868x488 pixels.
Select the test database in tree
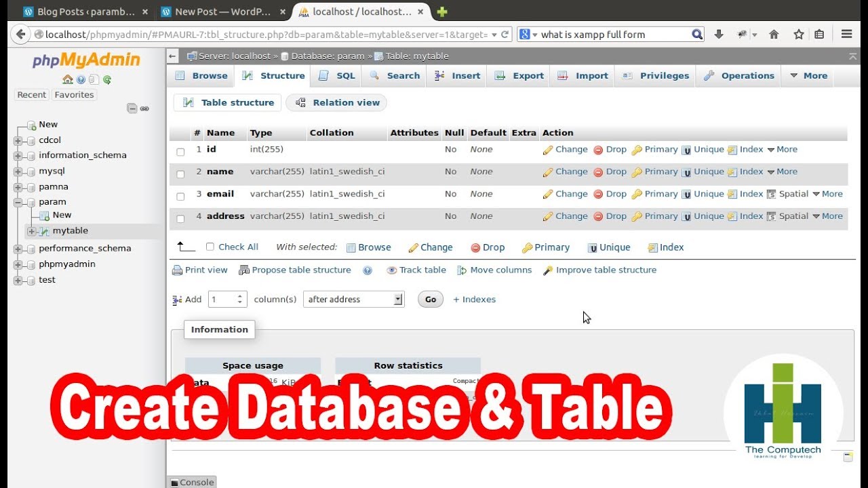pyautogui.click(x=47, y=280)
